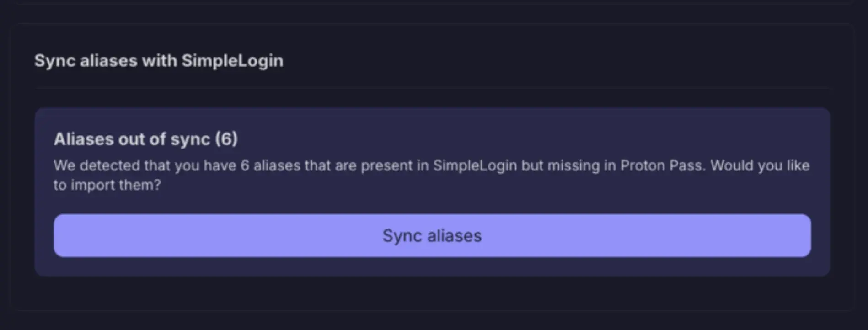Click the "Sync aliases with SimpleLogin" heading
Image resolution: width=868 pixels, height=330 pixels.
coord(159,61)
